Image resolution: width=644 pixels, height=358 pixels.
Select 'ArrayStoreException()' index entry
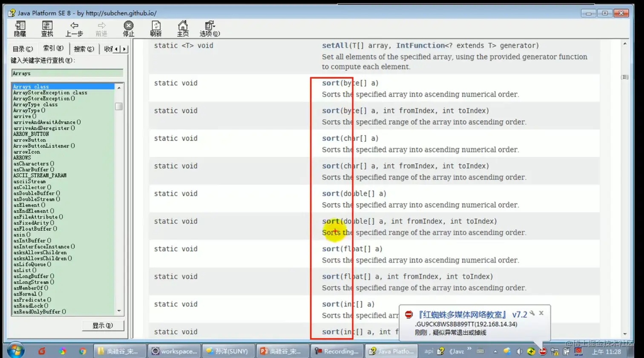(44, 98)
